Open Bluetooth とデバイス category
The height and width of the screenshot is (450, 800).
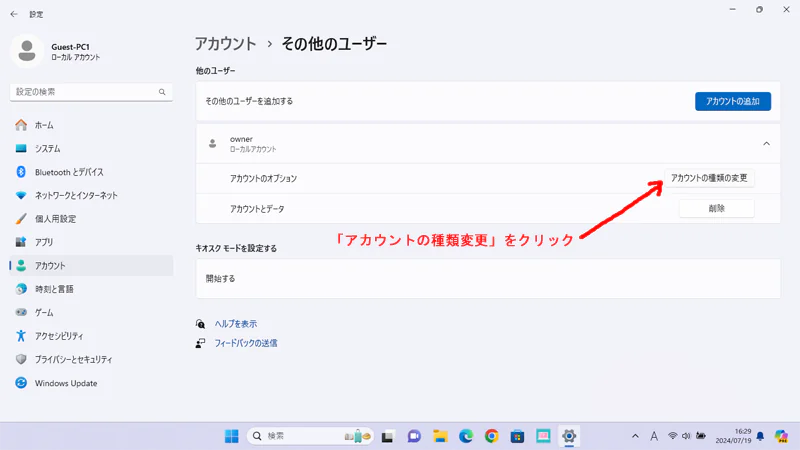click(x=91, y=172)
